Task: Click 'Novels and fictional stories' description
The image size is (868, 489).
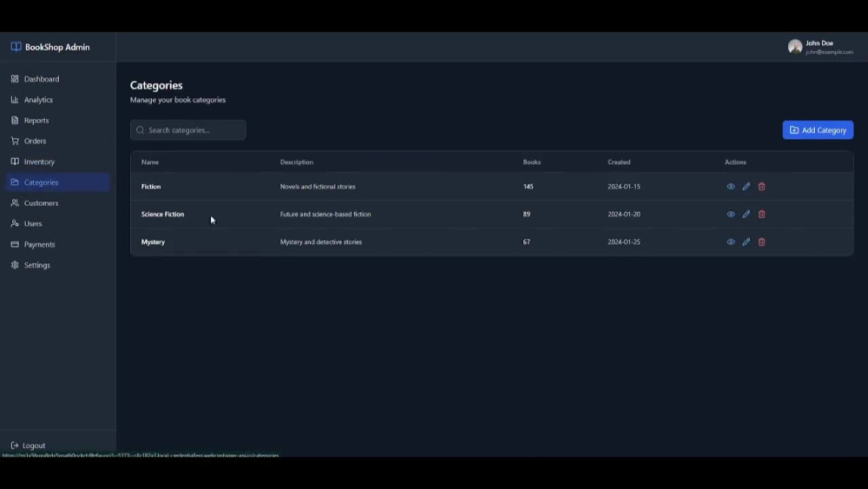Action: 318,187
